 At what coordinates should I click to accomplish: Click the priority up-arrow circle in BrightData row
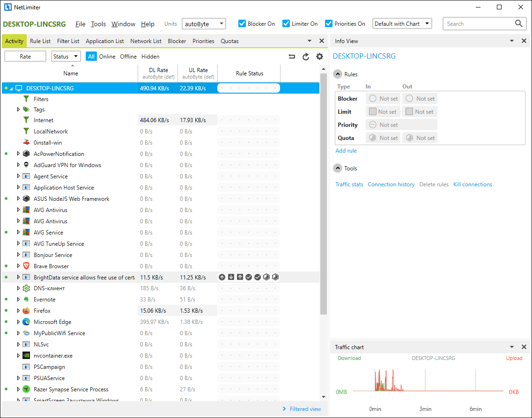pyautogui.click(x=222, y=277)
